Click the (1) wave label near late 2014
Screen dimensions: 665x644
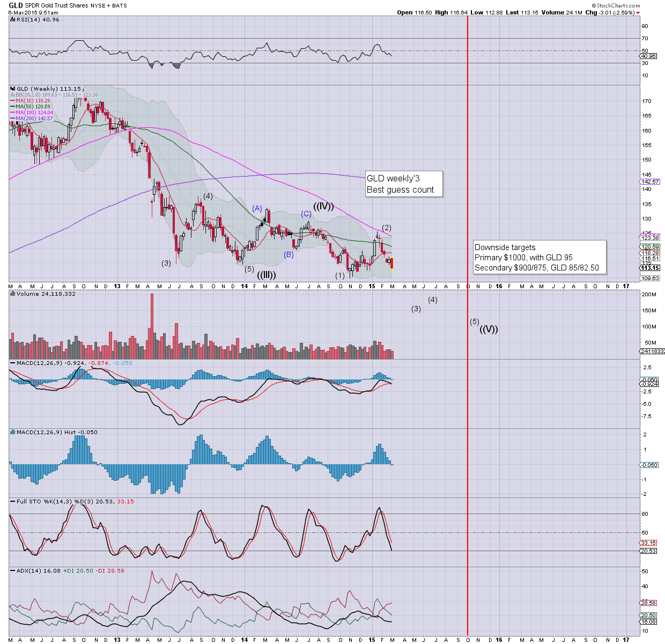[340, 275]
